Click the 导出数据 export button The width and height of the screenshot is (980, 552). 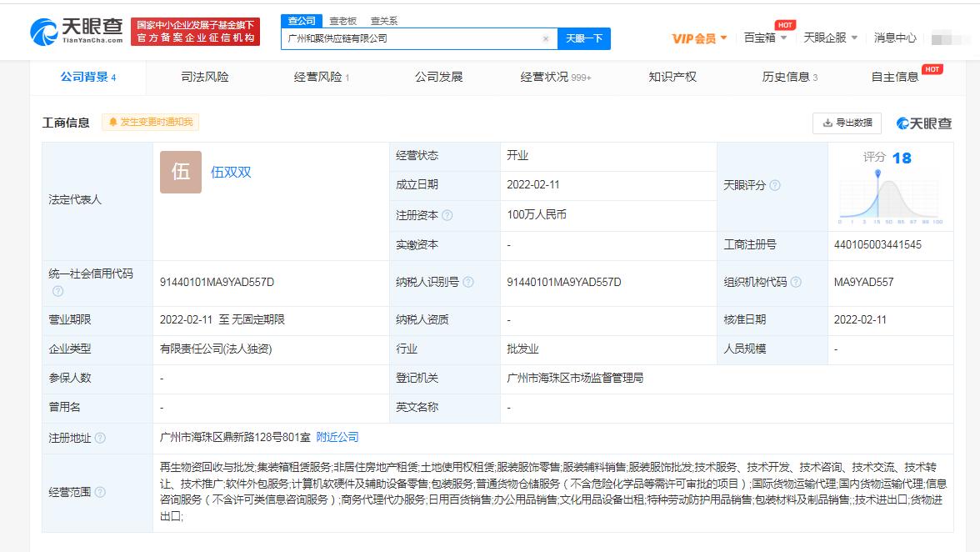point(847,123)
